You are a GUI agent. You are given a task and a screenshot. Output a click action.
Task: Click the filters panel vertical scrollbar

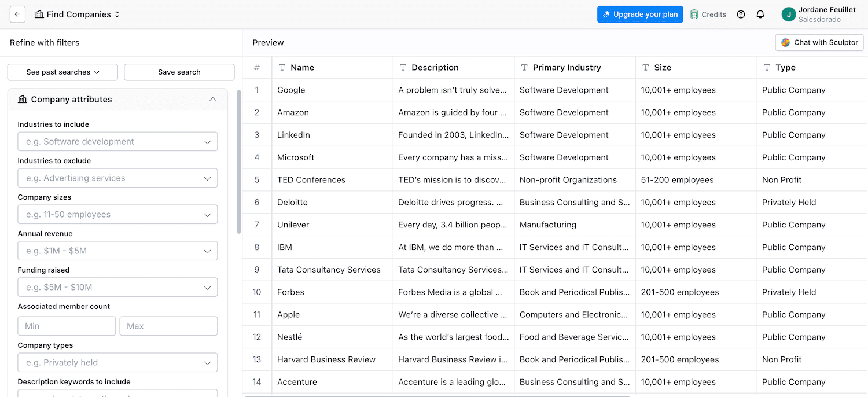coord(239,162)
